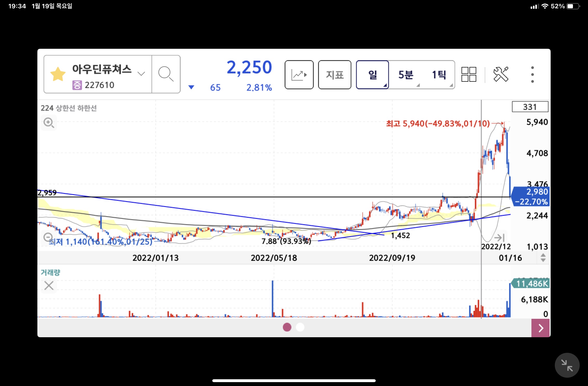Adjust price axis up-down stepper

543,258
